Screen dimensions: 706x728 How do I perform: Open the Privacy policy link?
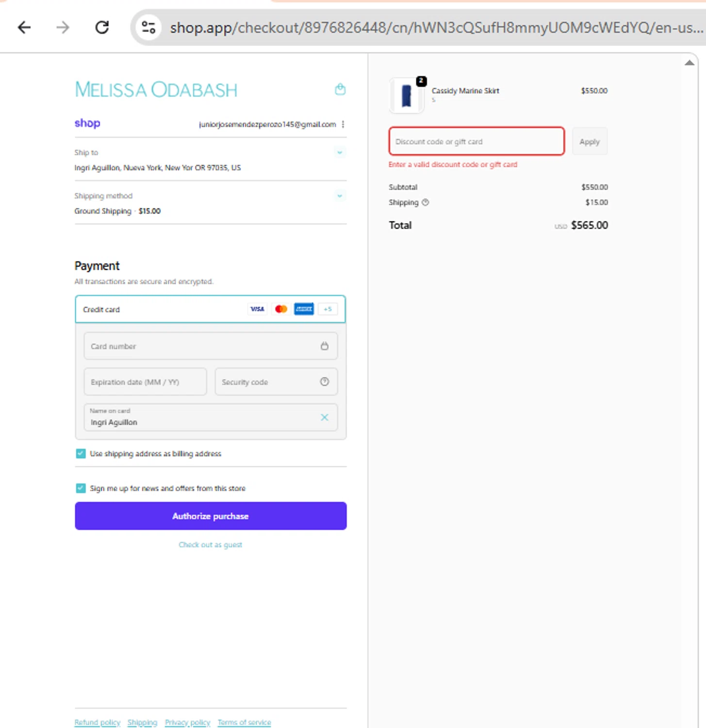pyautogui.click(x=187, y=723)
